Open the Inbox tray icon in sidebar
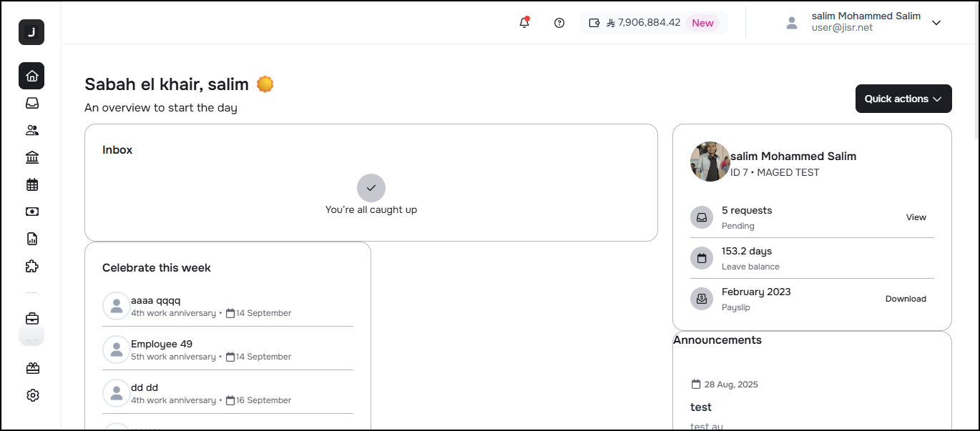The width and height of the screenshot is (980, 431). pyautogui.click(x=31, y=103)
